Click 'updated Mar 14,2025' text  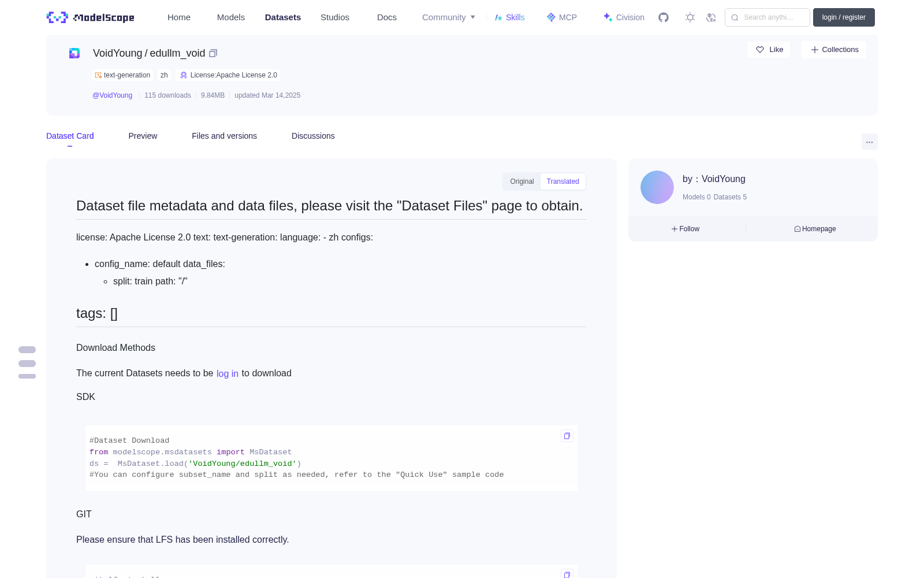point(267,95)
